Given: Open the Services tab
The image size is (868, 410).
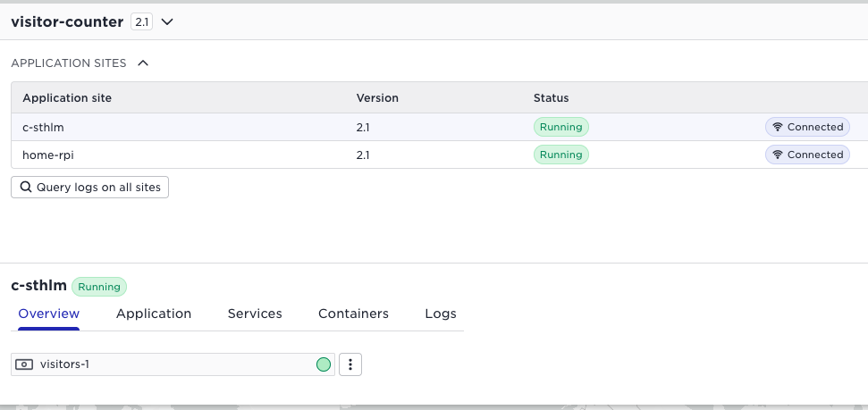Looking at the screenshot, I should [x=255, y=314].
